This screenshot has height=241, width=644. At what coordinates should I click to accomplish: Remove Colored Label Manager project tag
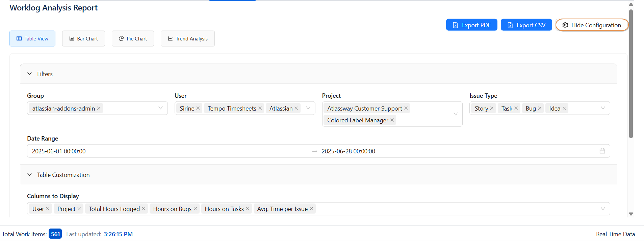(392, 120)
